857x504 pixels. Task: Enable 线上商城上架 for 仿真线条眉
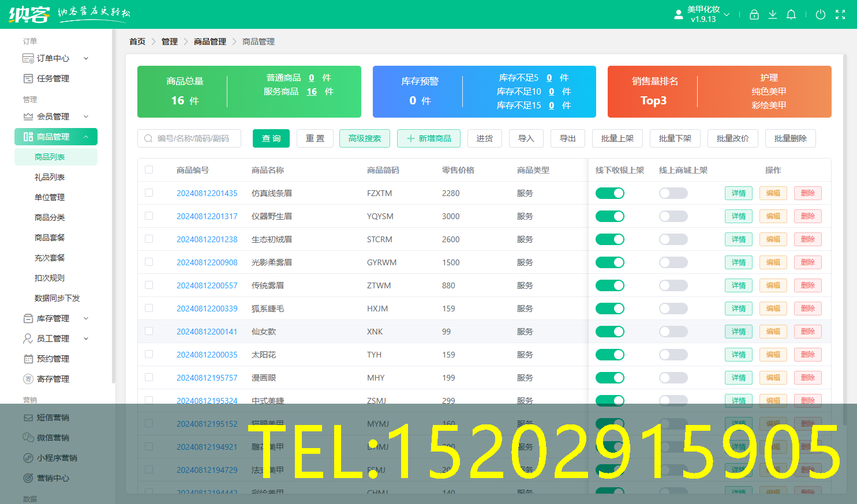click(x=673, y=193)
